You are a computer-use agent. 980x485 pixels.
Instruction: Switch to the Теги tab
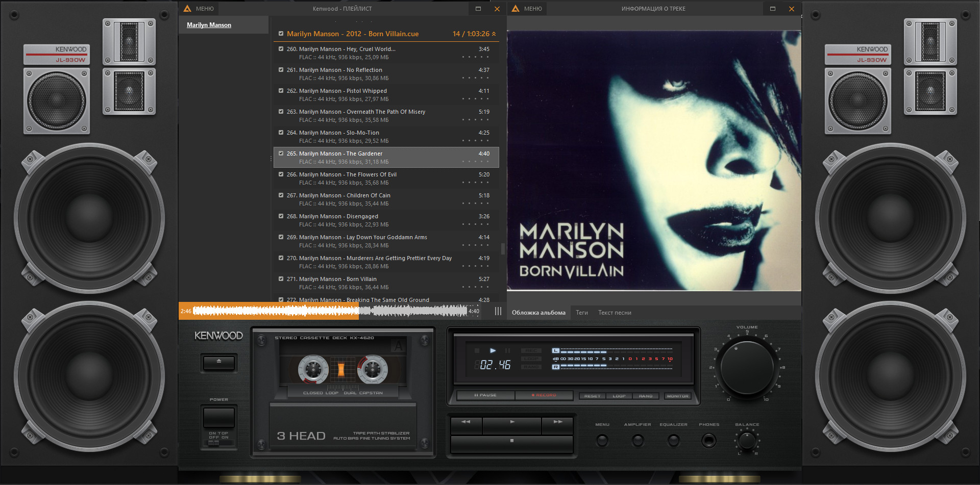pyautogui.click(x=581, y=313)
